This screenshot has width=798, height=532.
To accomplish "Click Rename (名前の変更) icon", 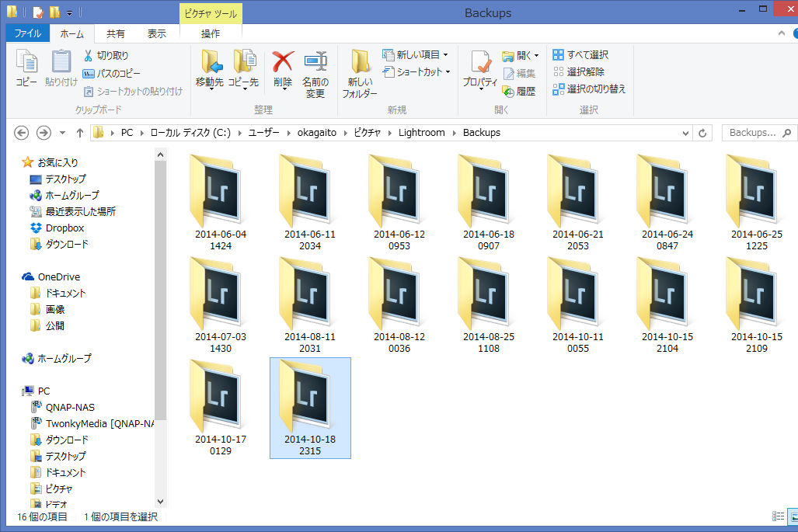I will pos(315,74).
